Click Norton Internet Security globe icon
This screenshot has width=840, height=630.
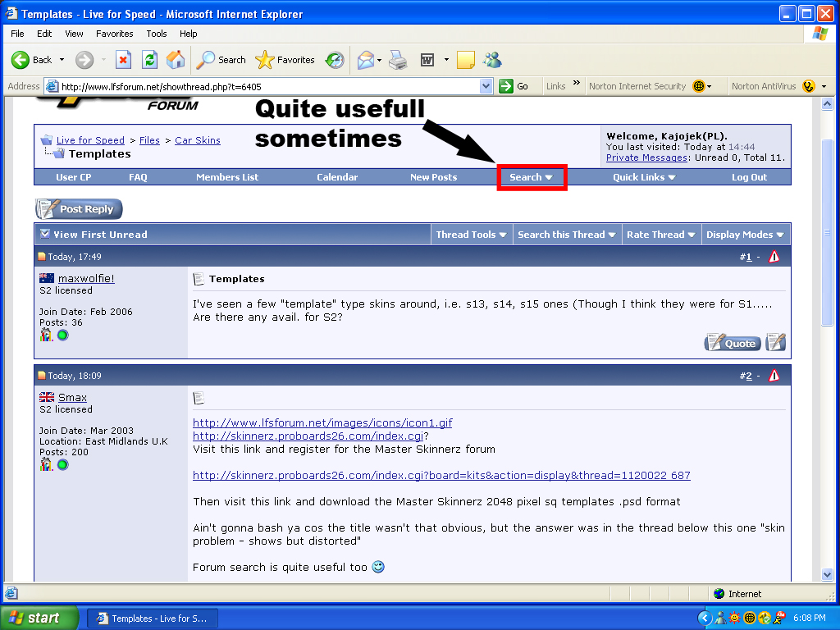699,86
